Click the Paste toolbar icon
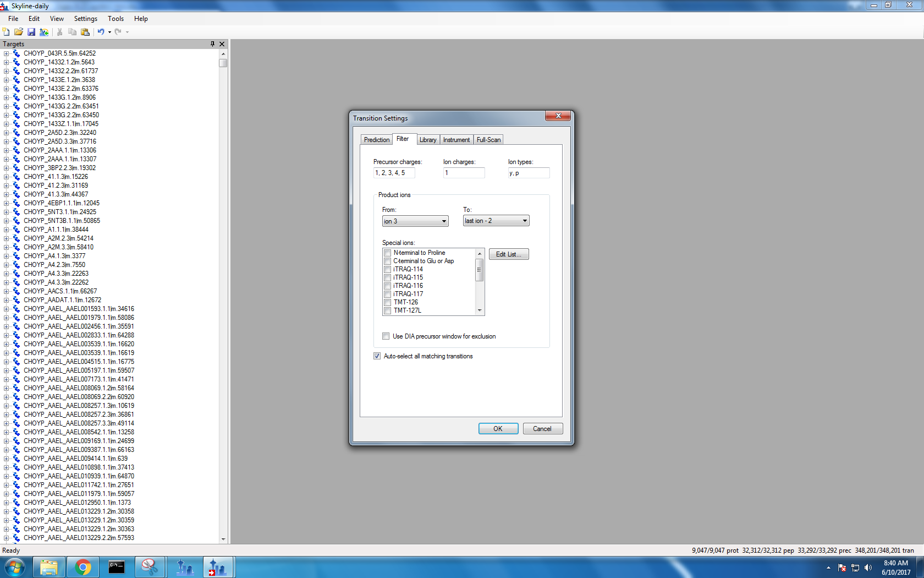This screenshot has height=578, width=924. point(85,32)
